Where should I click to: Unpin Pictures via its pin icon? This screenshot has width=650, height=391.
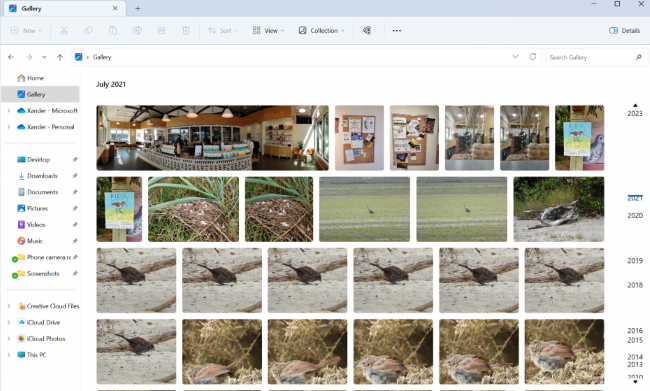(x=75, y=209)
